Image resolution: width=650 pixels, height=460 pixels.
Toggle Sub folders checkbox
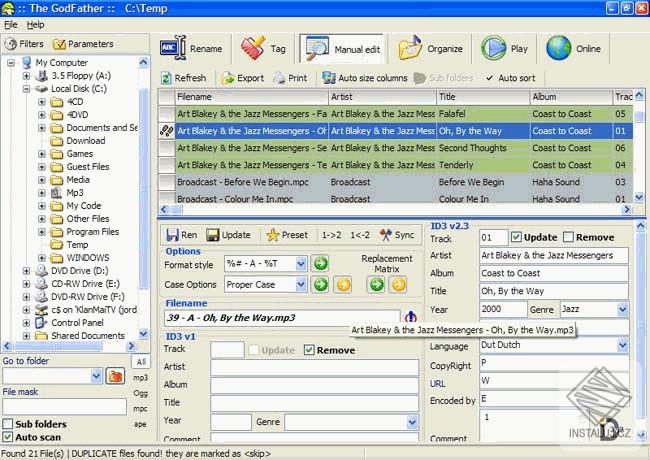[x=7, y=424]
